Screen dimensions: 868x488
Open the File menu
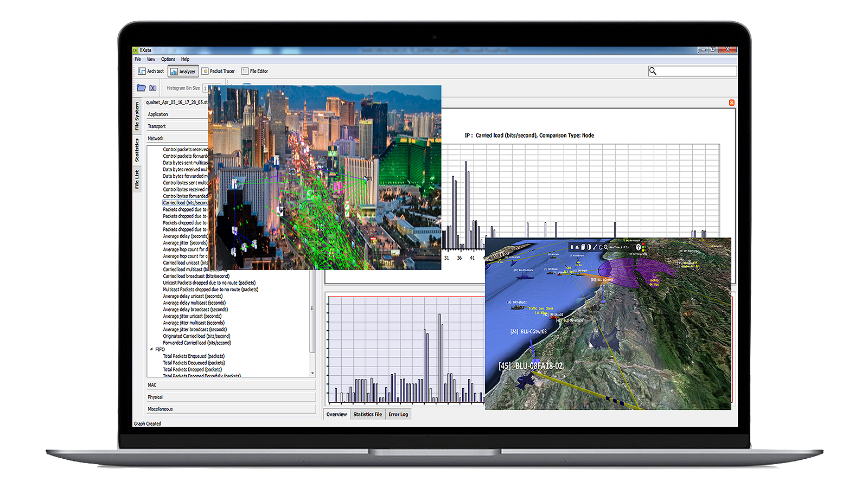[x=138, y=59]
